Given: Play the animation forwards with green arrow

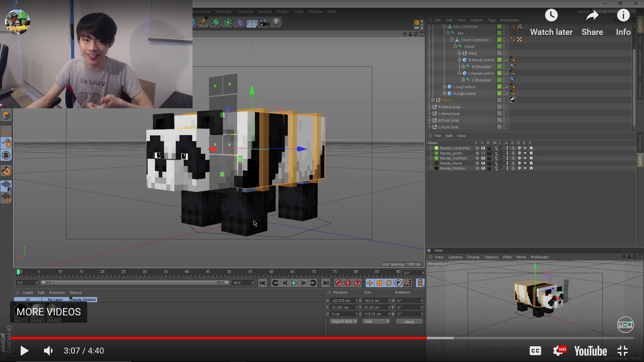Looking at the screenshot, I should [294, 283].
